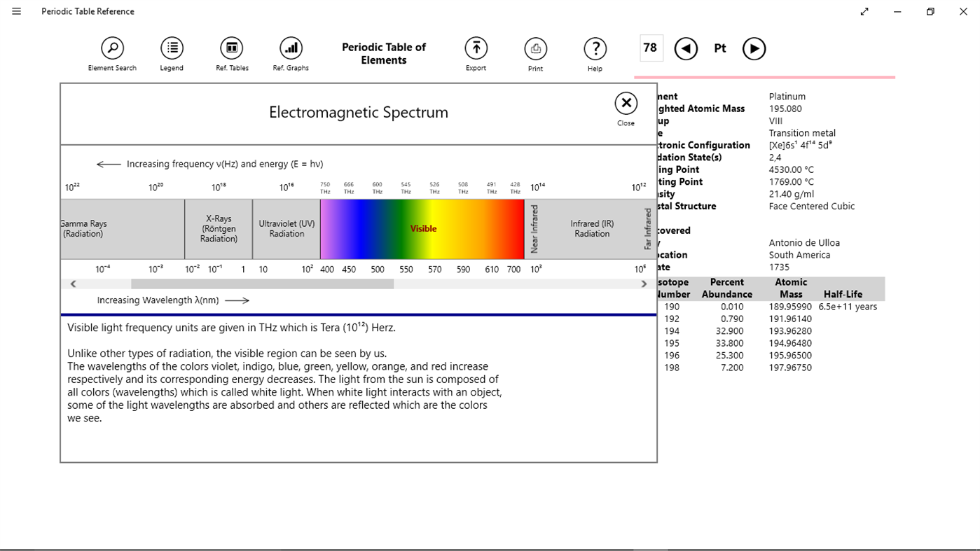This screenshot has height=551, width=980.
Task: Close the Electromagnetic Spectrum window
Action: click(626, 104)
